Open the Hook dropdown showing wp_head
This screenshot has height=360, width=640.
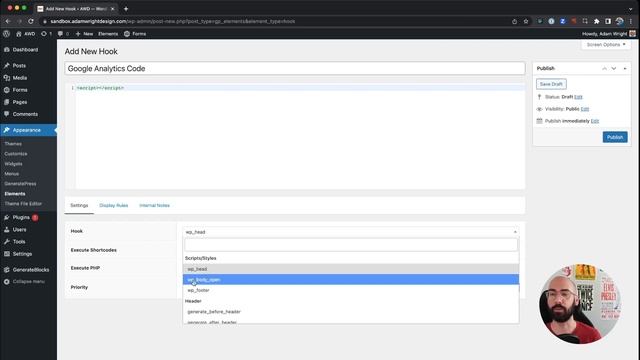tap(351, 232)
